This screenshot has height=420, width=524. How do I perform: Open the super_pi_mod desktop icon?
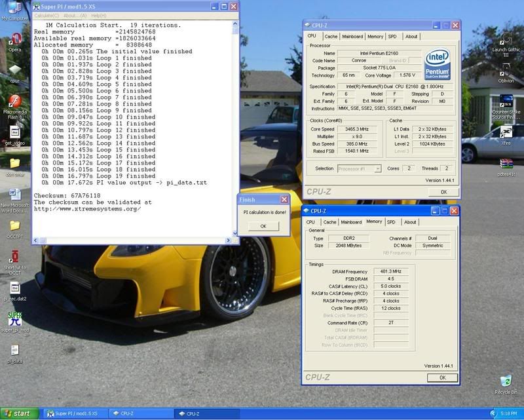pos(14,320)
